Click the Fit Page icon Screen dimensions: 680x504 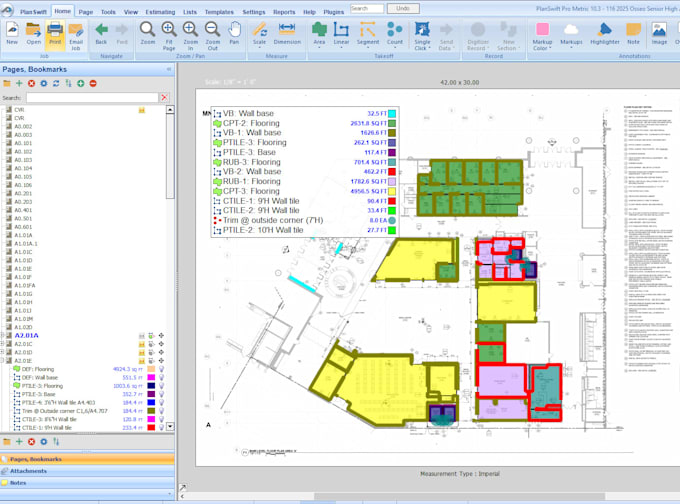pyautogui.click(x=169, y=29)
